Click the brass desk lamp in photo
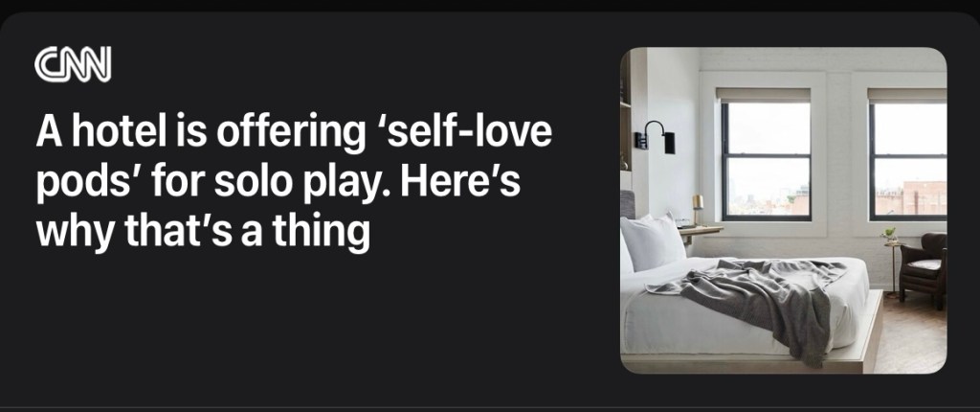Screen dimensions: 980x412 [697, 209]
